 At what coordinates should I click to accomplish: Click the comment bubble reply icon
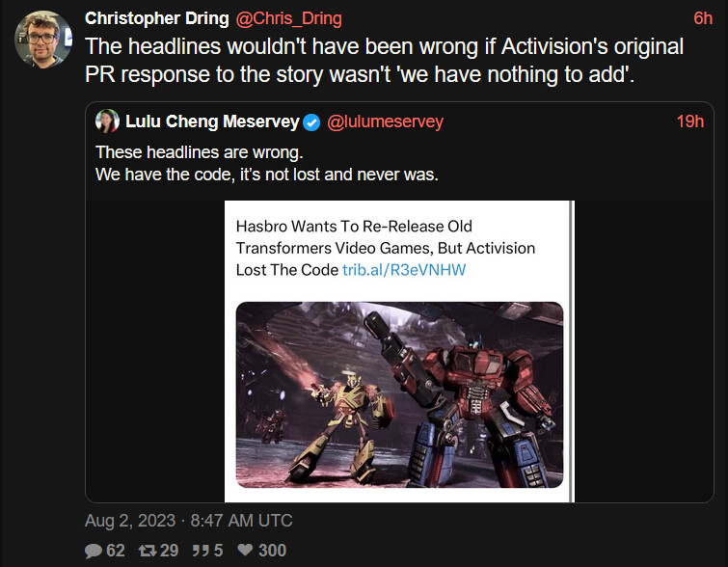pyautogui.click(x=94, y=551)
